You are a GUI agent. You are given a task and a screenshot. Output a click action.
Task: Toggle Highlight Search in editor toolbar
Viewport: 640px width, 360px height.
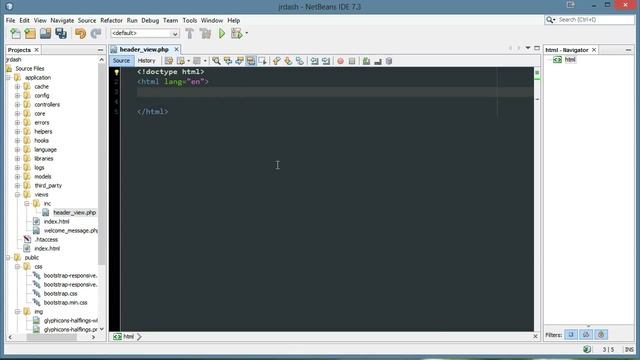point(251,61)
